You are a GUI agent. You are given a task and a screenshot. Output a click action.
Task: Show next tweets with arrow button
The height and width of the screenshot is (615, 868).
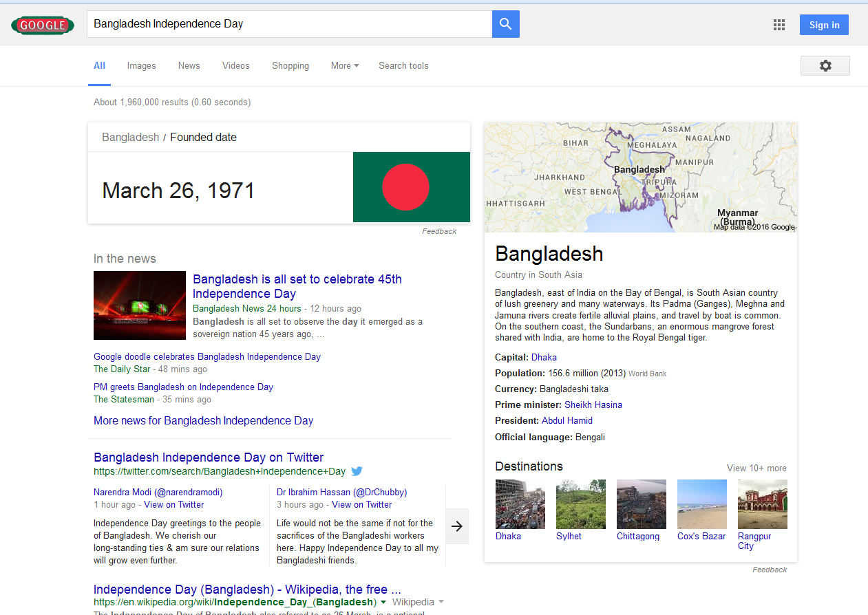click(457, 526)
